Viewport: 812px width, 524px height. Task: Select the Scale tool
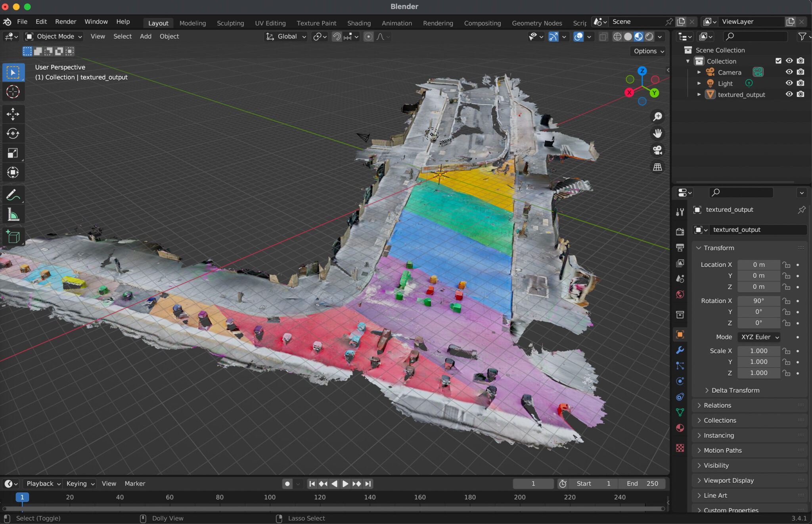(13, 153)
